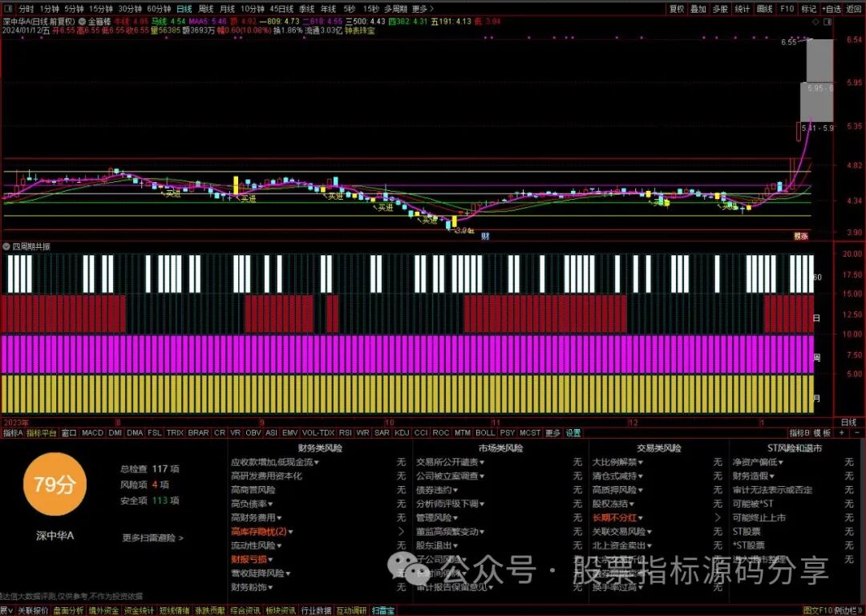Viewport: 866px width, 616px height.
Task: Open the 金箍棒 indicator dropdown icon
Action: tap(82, 22)
